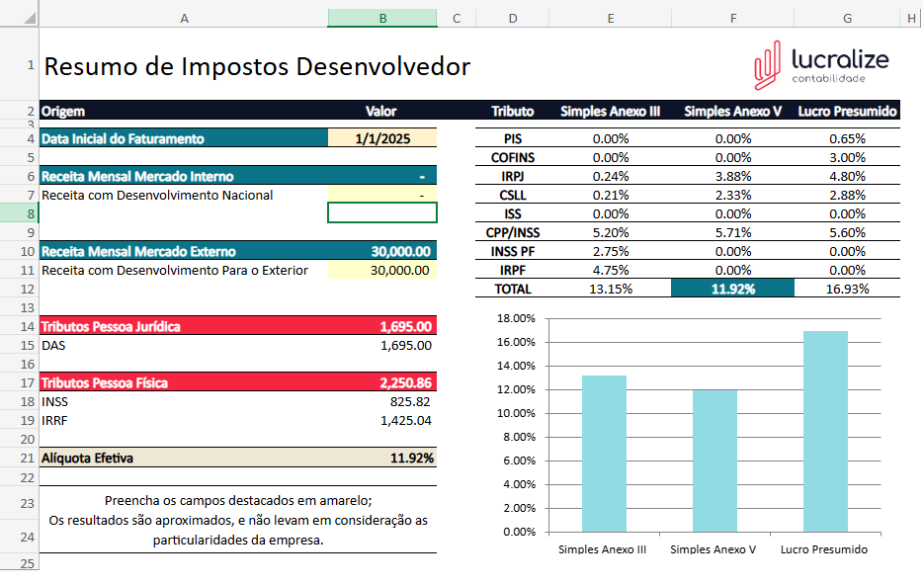924x586 pixels.
Task: Select the Alíquota Efetiva 11.92% value cell
Action: [x=382, y=459]
